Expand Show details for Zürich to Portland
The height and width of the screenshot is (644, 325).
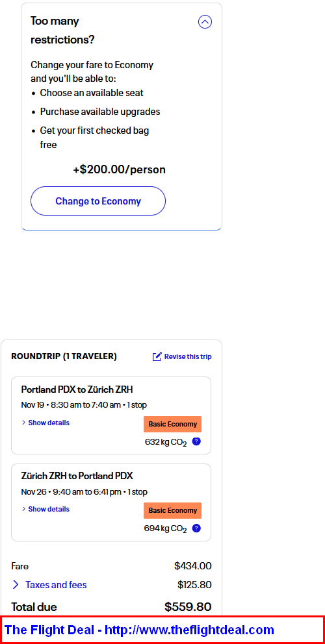tap(49, 509)
